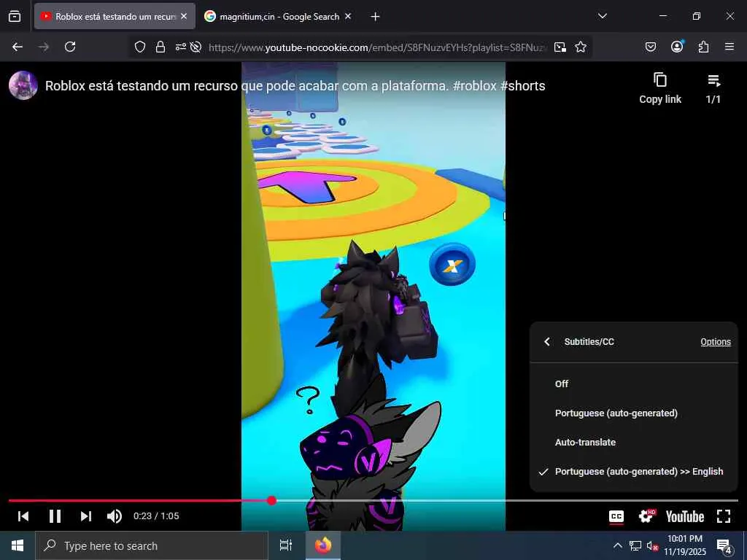Close the Roblox YouTube tab
Viewport: 747px width, 560px height.
(x=184, y=16)
